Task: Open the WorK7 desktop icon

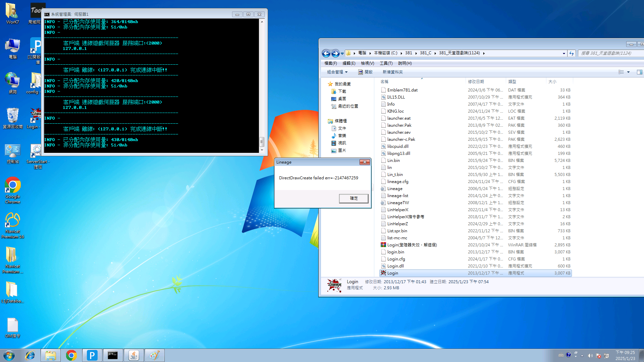Action: [12, 13]
